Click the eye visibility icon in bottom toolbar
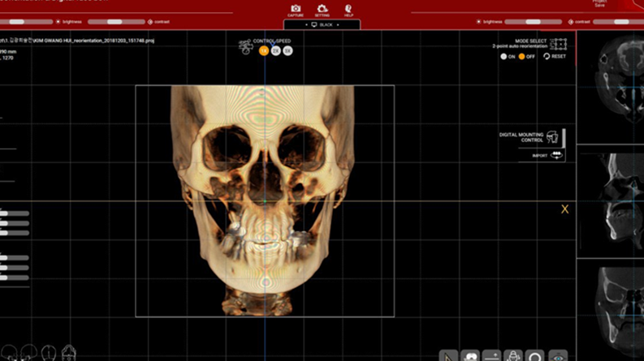 [x=557, y=355]
